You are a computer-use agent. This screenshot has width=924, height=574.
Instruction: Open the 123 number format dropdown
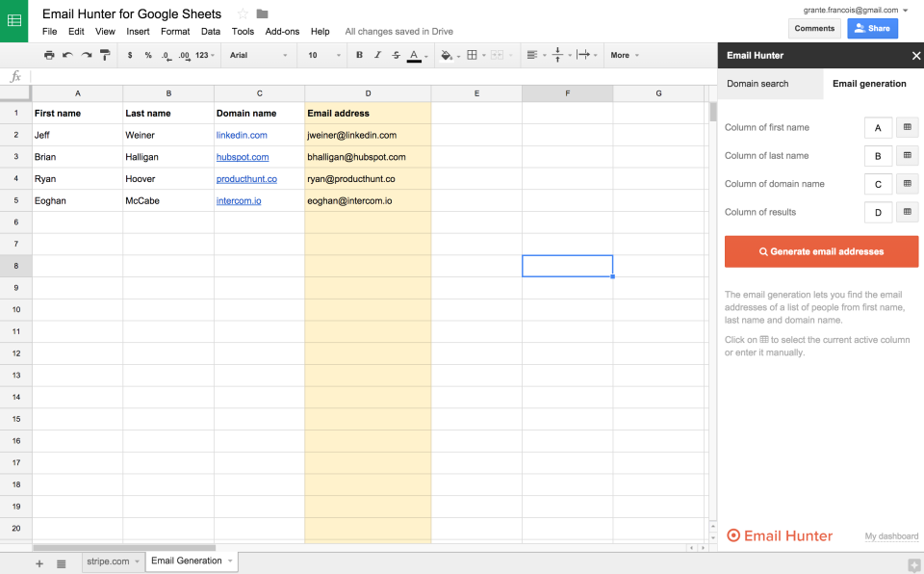pyautogui.click(x=205, y=55)
